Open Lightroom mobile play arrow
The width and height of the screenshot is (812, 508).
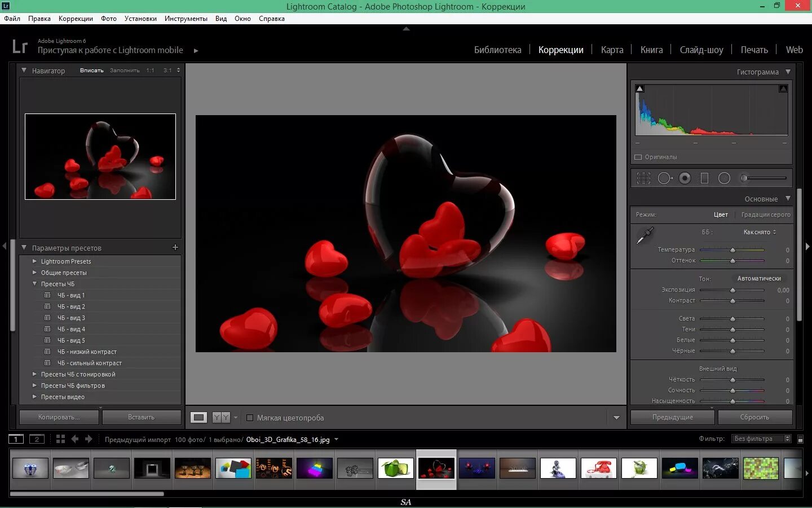(196, 50)
